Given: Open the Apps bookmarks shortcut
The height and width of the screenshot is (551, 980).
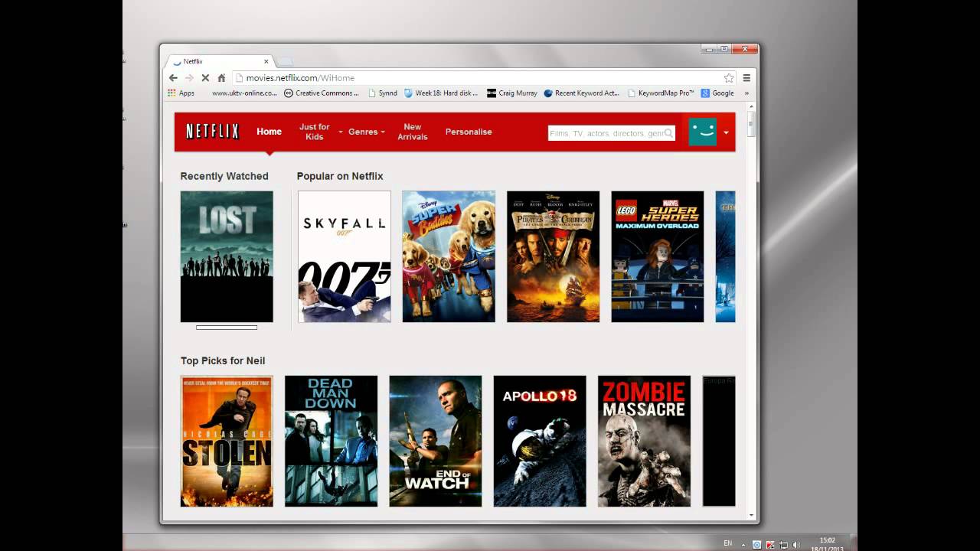Looking at the screenshot, I should (181, 93).
